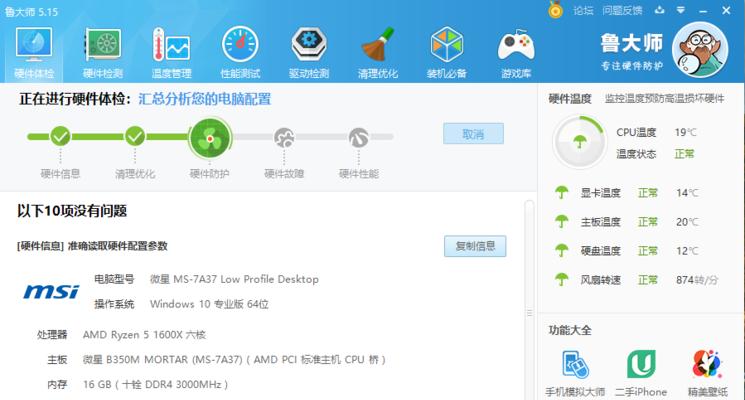Click the 鲁大师 avatar picture

pyautogui.click(x=700, y=49)
